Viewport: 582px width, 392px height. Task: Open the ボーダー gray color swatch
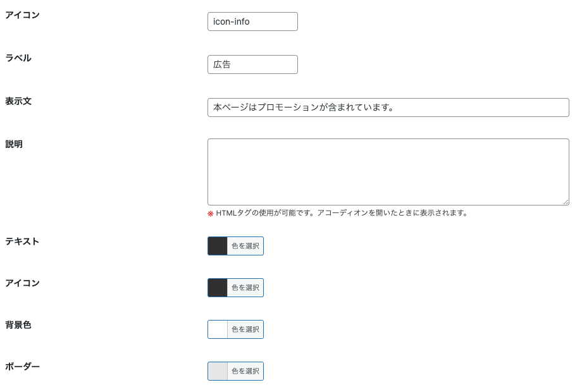(x=218, y=371)
